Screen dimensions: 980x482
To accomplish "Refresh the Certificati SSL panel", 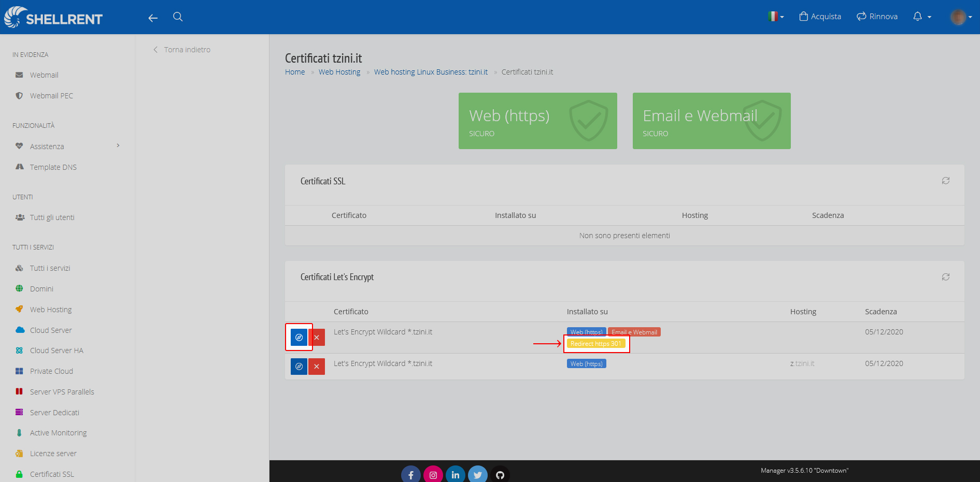I will tap(946, 181).
